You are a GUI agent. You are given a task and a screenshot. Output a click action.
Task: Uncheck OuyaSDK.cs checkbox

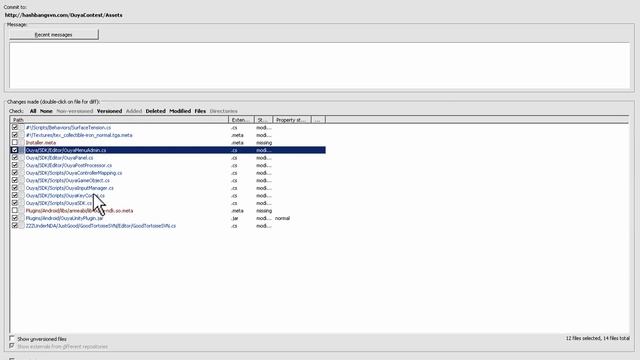click(15, 203)
